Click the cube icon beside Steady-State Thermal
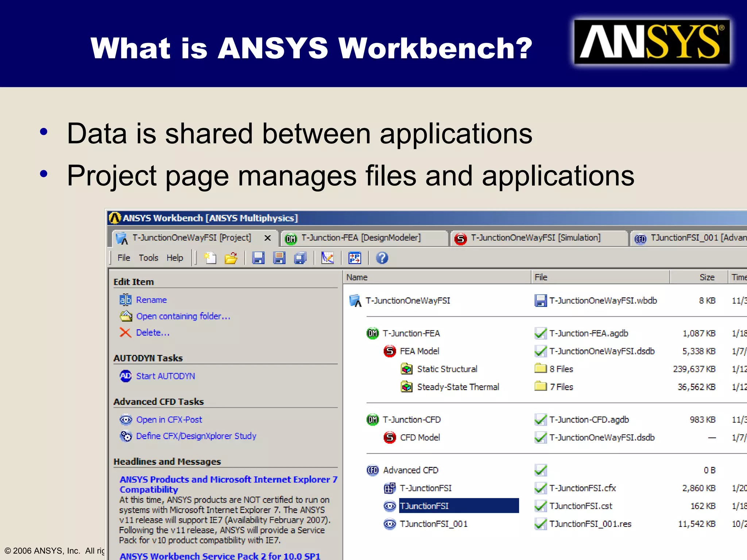Image resolution: width=747 pixels, height=560 pixels. (x=407, y=387)
